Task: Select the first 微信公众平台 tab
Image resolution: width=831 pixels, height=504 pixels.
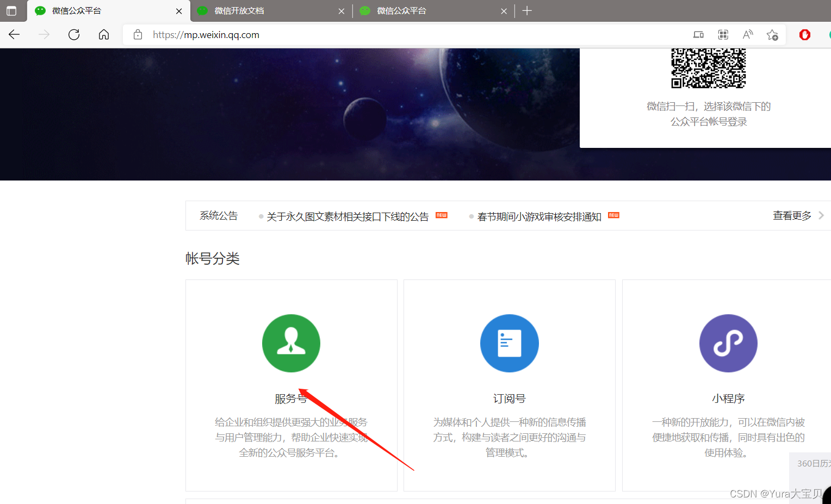Action: [108, 11]
